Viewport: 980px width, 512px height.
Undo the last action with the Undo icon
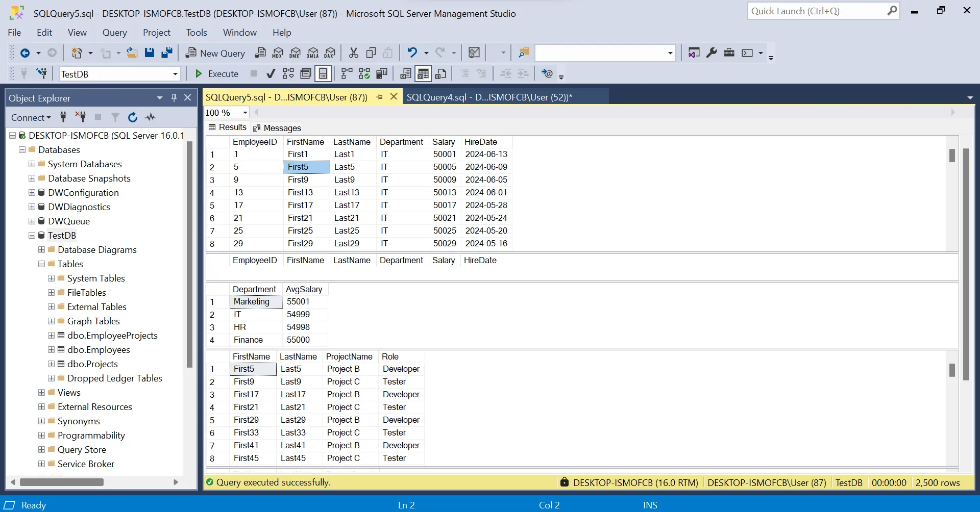pos(412,53)
